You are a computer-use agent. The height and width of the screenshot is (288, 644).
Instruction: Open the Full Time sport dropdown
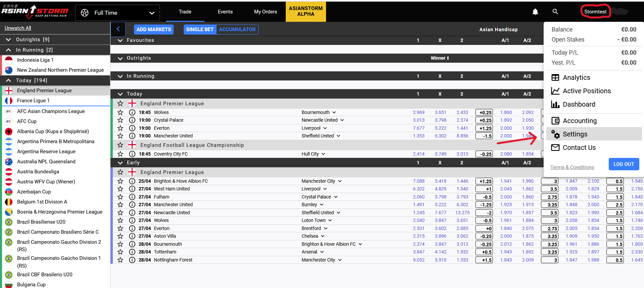118,13
